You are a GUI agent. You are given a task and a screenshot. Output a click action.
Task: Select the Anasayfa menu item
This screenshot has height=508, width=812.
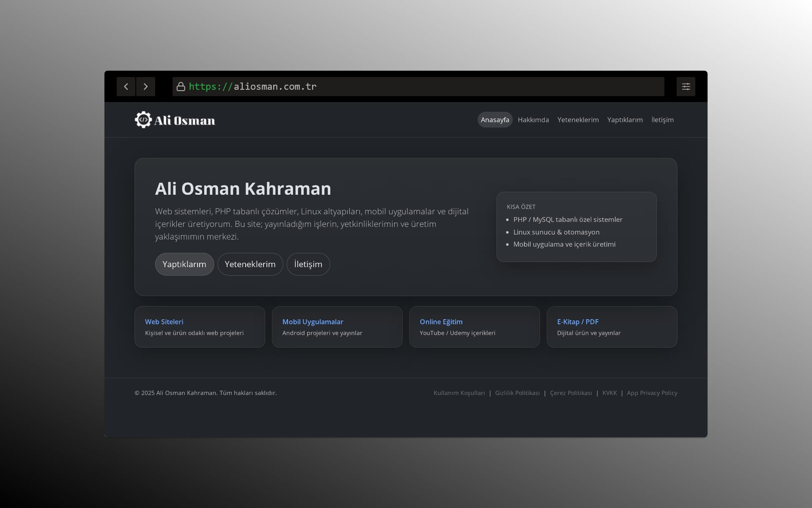(495, 120)
